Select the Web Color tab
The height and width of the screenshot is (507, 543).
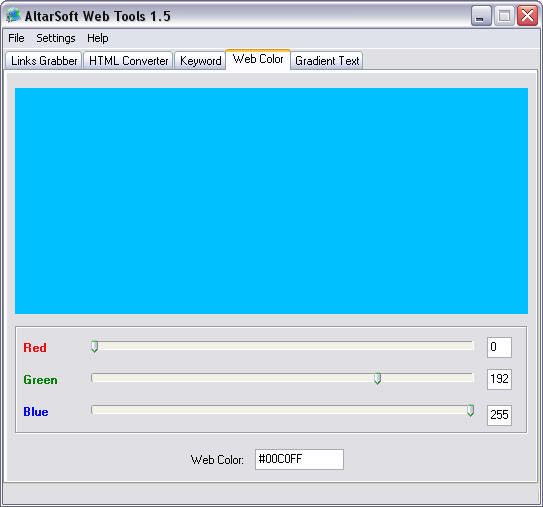pyautogui.click(x=258, y=59)
